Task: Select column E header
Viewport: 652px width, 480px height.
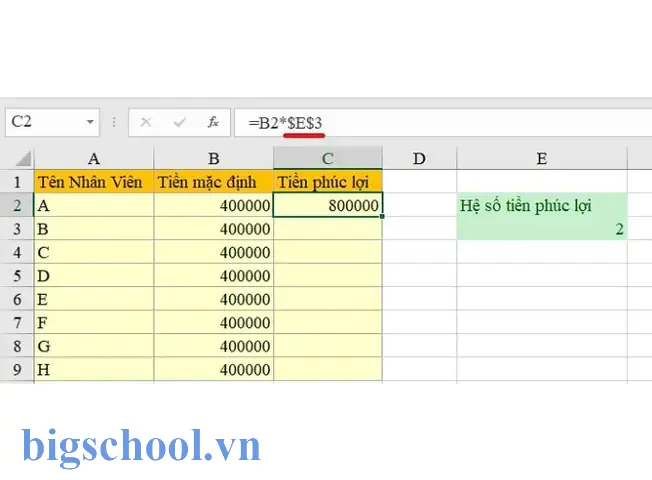Action: point(541,158)
